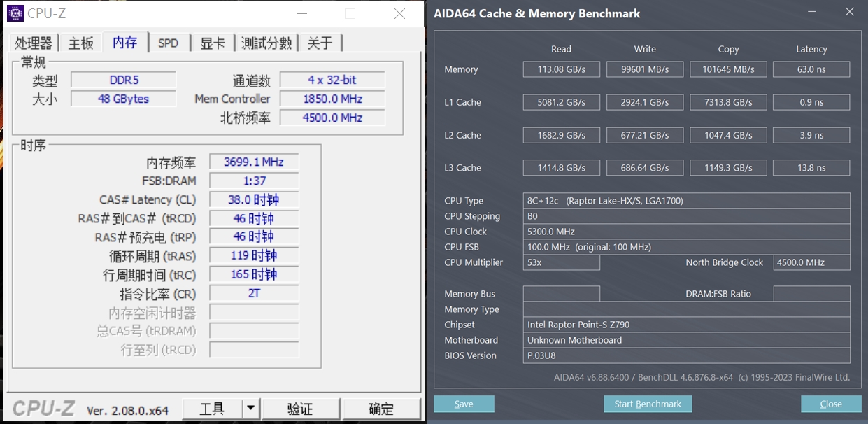
Task: Click the CAS# Latency 38.0 时钟 value
Action: coord(254,199)
